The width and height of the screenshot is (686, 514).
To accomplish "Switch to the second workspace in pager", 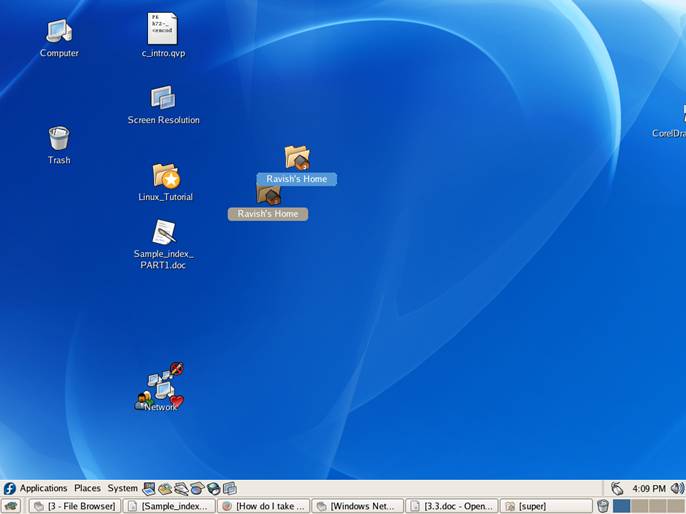I will (x=639, y=506).
